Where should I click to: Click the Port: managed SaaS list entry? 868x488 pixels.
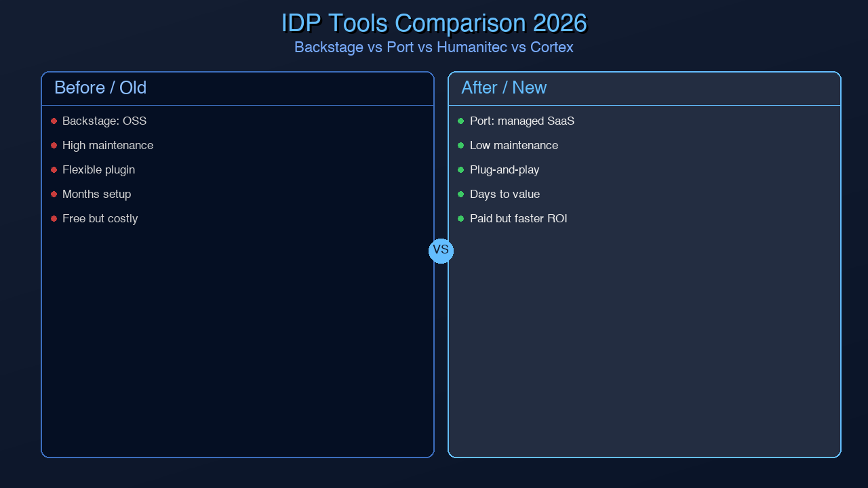[x=522, y=121]
